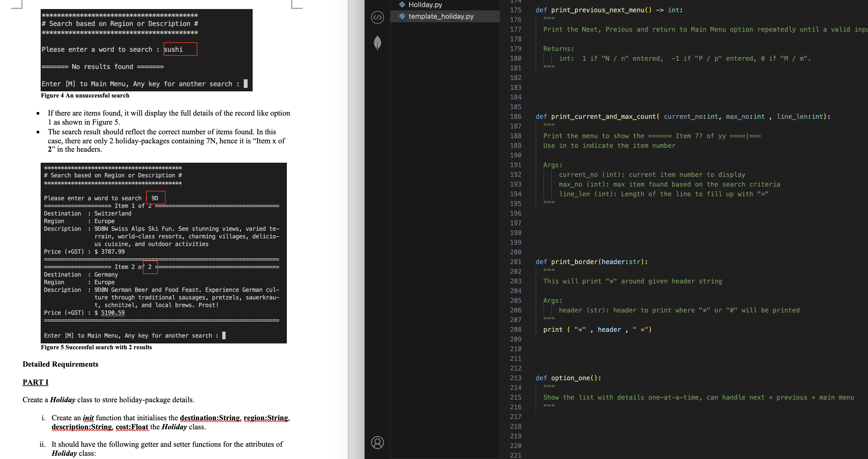The image size is (868, 459).
Task: Click the Figure 5 caption text
Action: (96, 347)
